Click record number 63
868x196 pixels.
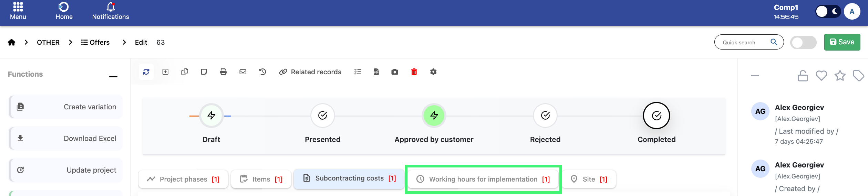tap(161, 42)
